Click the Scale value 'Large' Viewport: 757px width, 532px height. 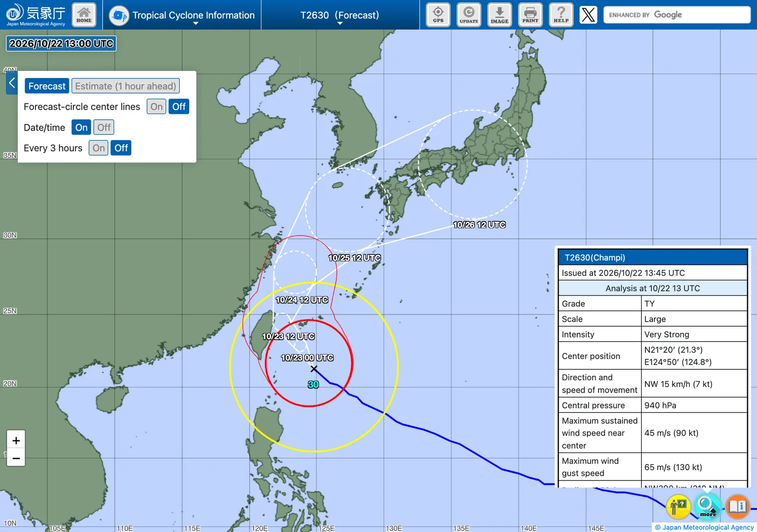(x=655, y=319)
